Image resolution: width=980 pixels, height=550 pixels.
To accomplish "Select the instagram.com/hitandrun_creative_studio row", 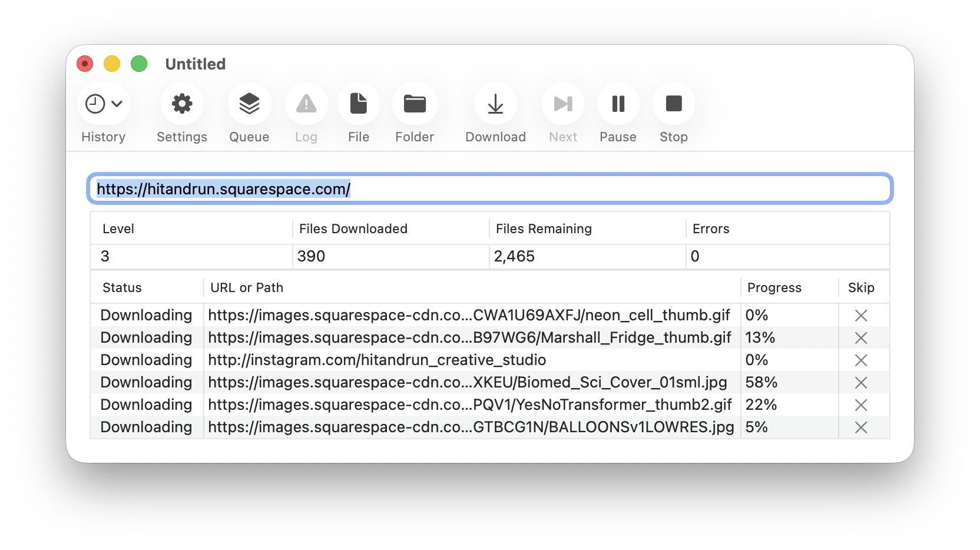I will click(x=377, y=360).
